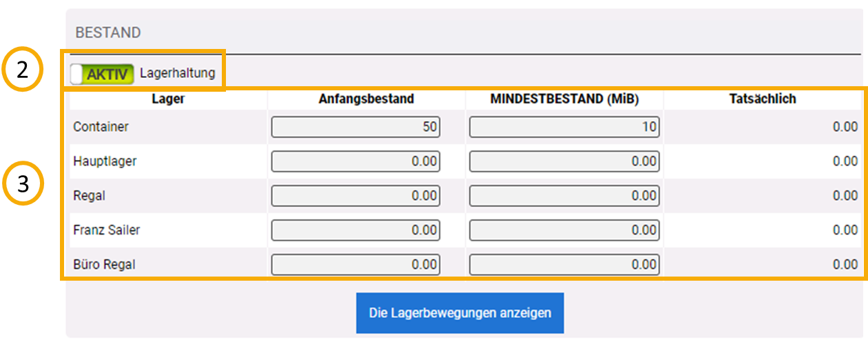
Task: Click the Lager column header
Action: click(x=168, y=99)
